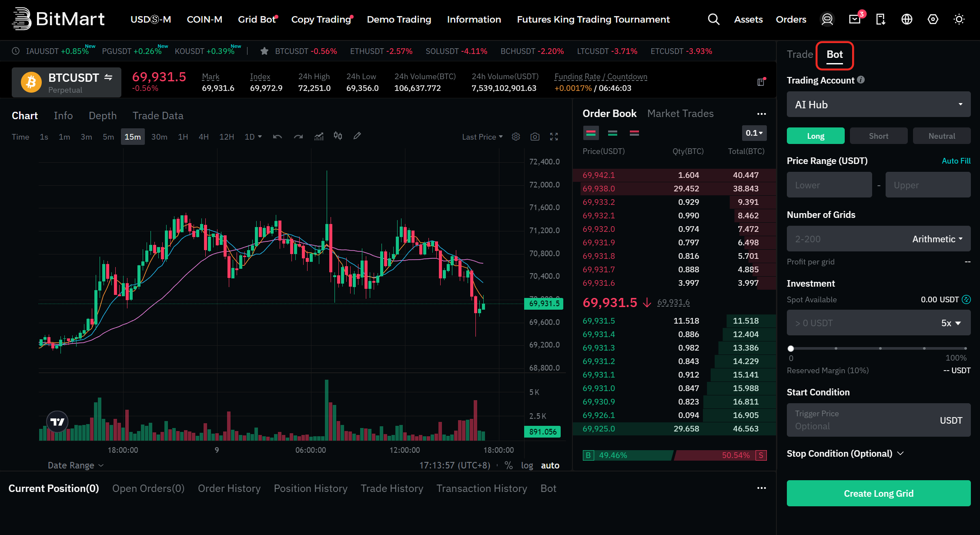Open chart indicators
980x535 pixels.
pyautogui.click(x=319, y=137)
